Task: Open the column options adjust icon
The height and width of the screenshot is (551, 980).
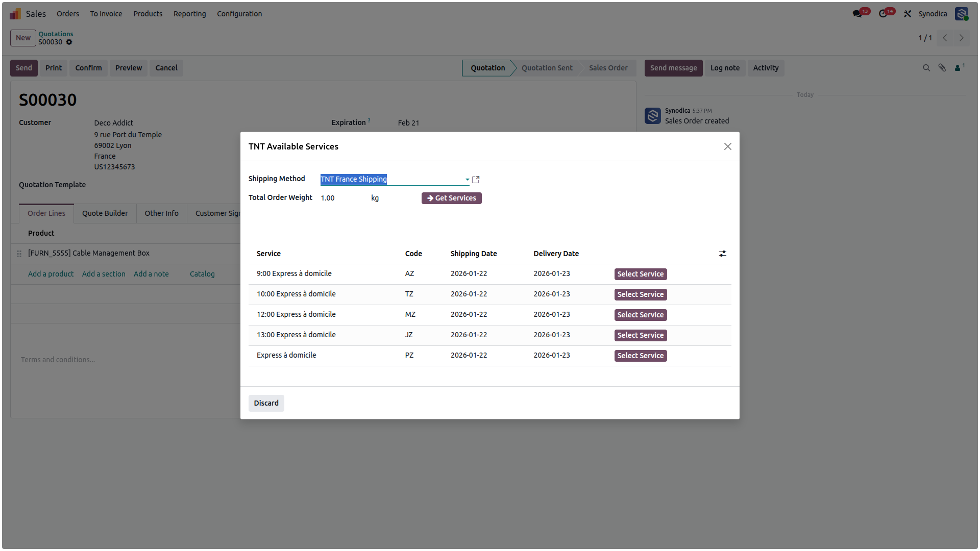Action: pos(723,254)
